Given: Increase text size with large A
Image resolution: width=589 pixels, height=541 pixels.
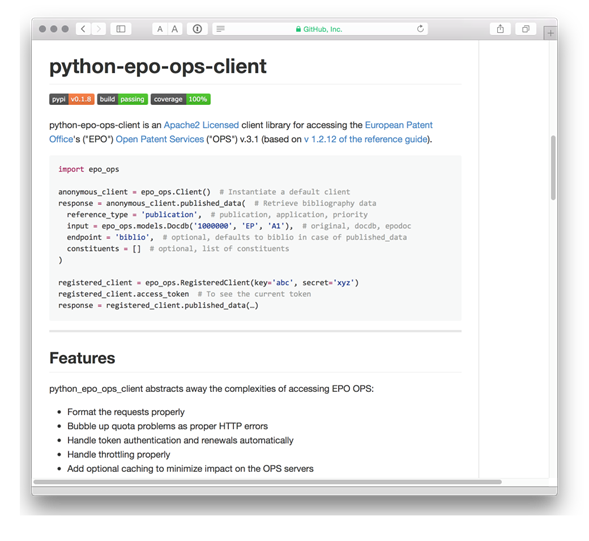Looking at the screenshot, I should click(175, 29).
